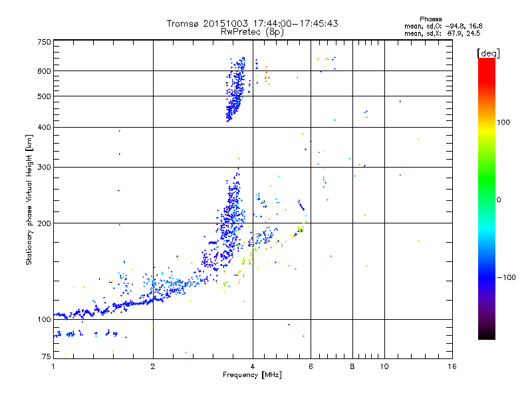The width and height of the screenshot is (532, 399).
Task: Click the 'Frequency [MHz]' x-axis title
Action: [x=252, y=375]
